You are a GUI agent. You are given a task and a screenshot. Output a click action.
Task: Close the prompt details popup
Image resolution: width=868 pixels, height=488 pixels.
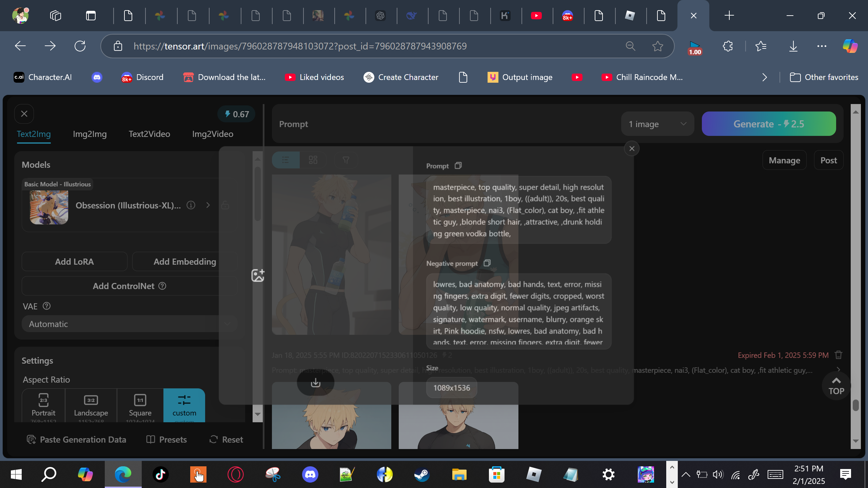coord(632,148)
